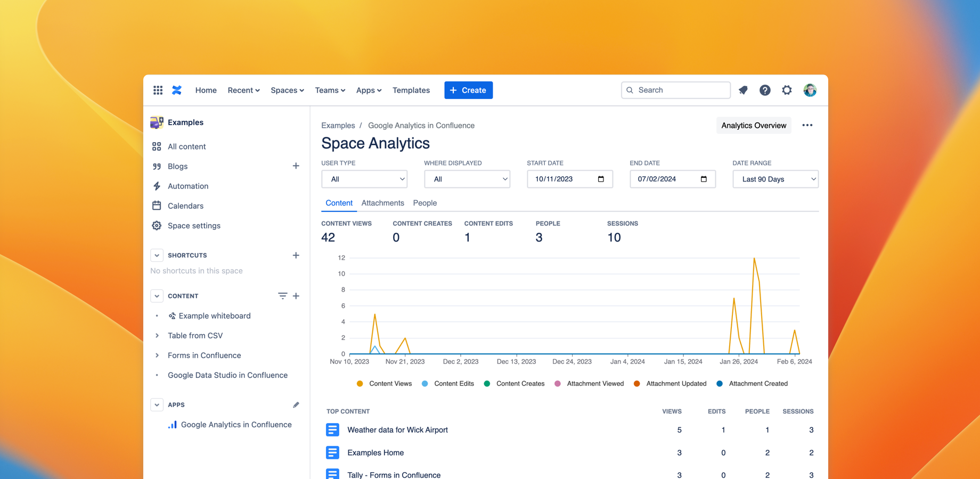Open the Examples breadcrumb link
The width and height of the screenshot is (980, 479).
(338, 126)
